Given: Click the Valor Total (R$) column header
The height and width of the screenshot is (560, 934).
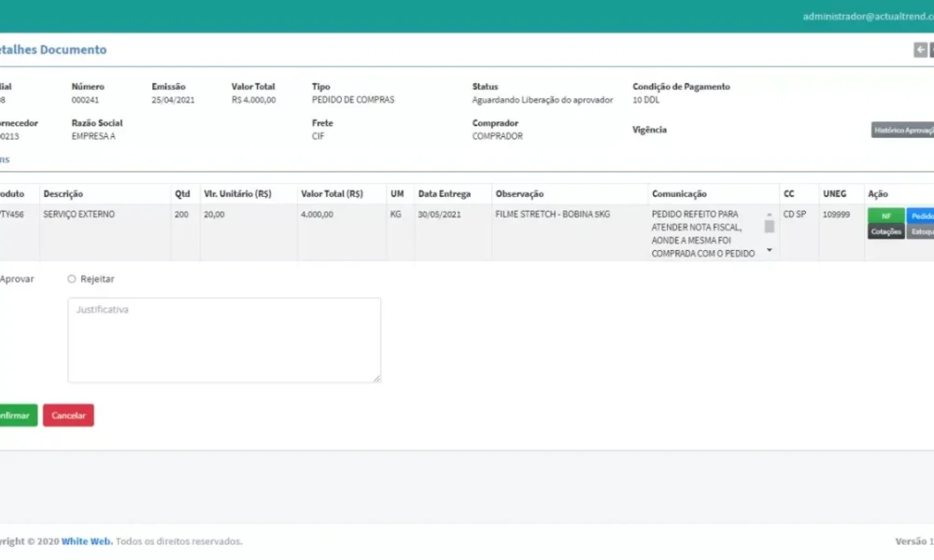Looking at the screenshot, I should 332,194.
